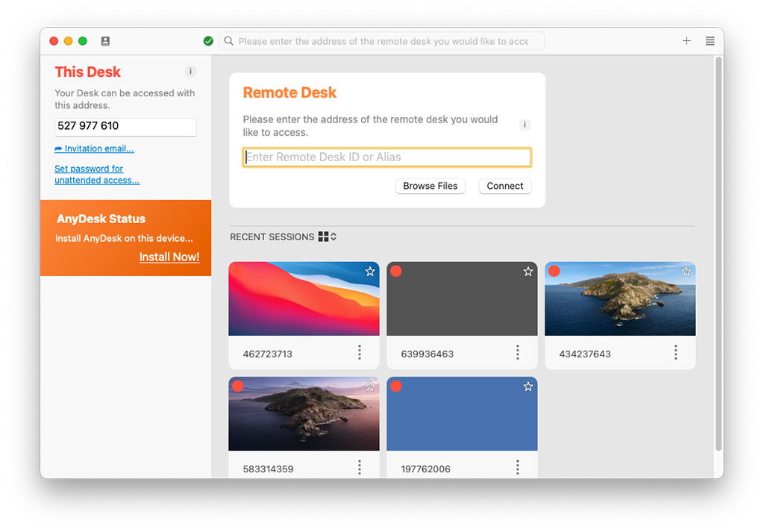Screen dimensions: 764x532
Task: Open the blue session 197762006 thumbnail
Action: click(462, 413)
